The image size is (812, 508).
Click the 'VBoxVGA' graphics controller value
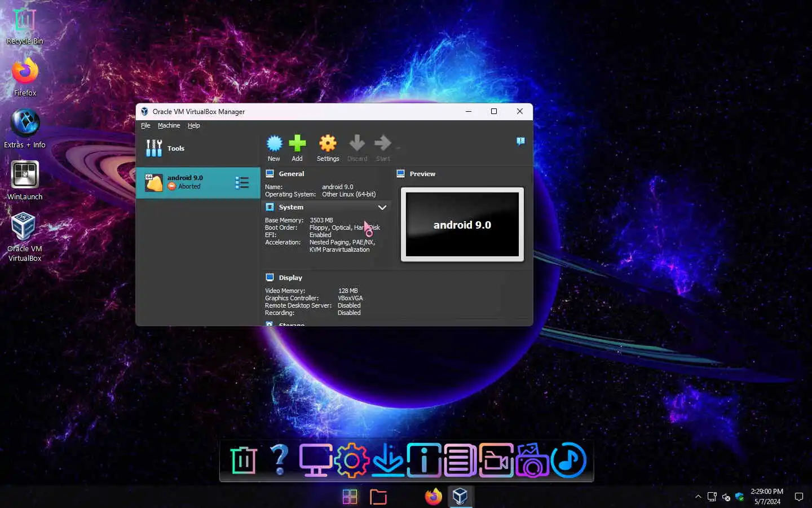pos(350,298)
